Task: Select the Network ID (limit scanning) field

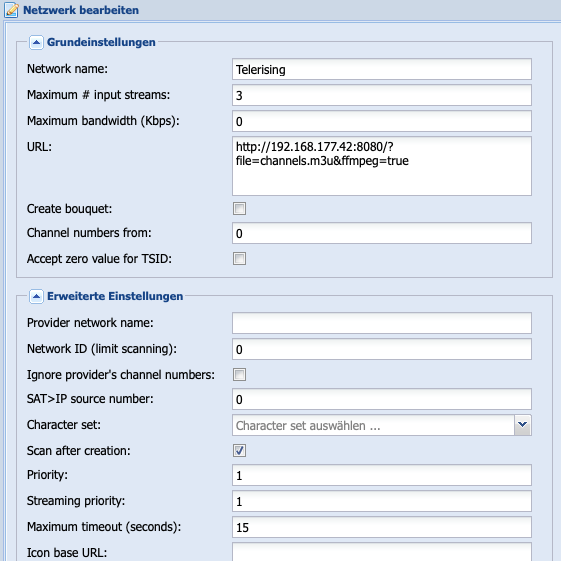Action: [x=382, y=349]
